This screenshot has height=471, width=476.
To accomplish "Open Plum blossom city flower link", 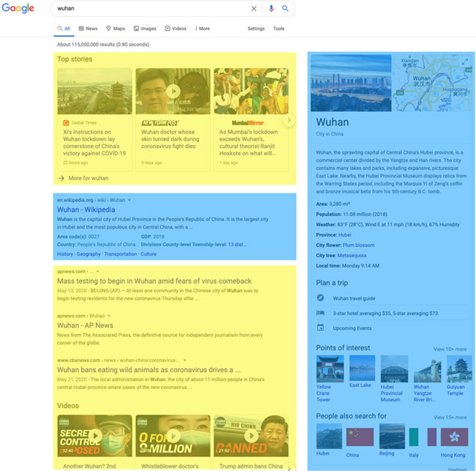I will pyautogui.click(x=359, y=245).
